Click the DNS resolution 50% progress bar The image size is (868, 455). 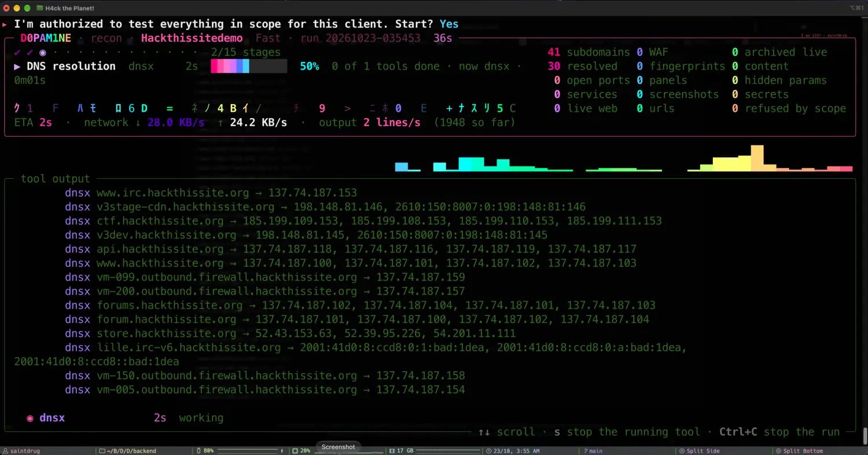[x=249, y=67]
